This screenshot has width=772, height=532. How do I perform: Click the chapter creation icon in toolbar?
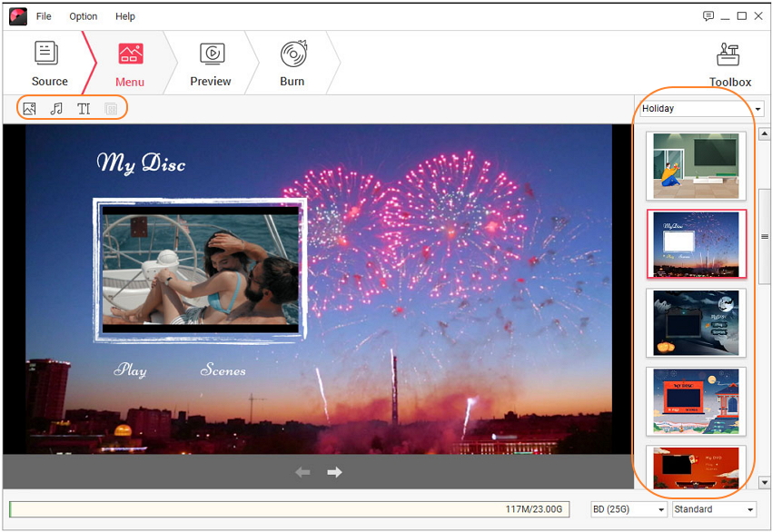tap(111, 109)
